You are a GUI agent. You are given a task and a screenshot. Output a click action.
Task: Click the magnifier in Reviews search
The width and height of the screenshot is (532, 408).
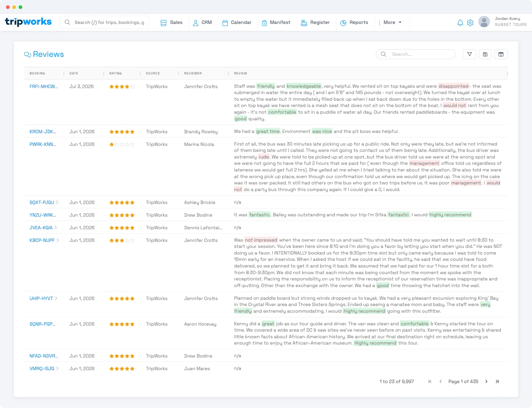383,54
